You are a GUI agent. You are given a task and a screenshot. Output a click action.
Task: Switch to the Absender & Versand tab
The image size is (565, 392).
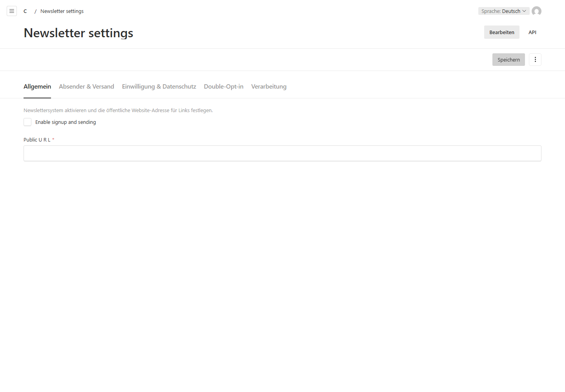(x=86, y=87)
